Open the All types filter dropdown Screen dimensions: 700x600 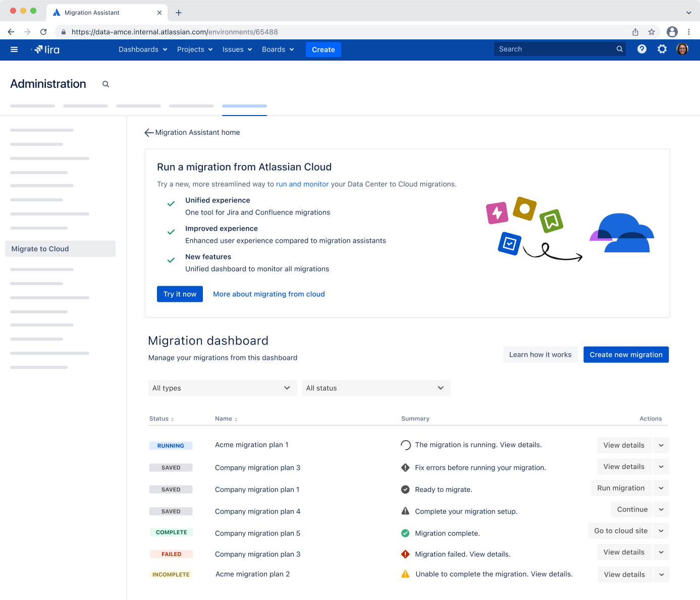(222, 388)
